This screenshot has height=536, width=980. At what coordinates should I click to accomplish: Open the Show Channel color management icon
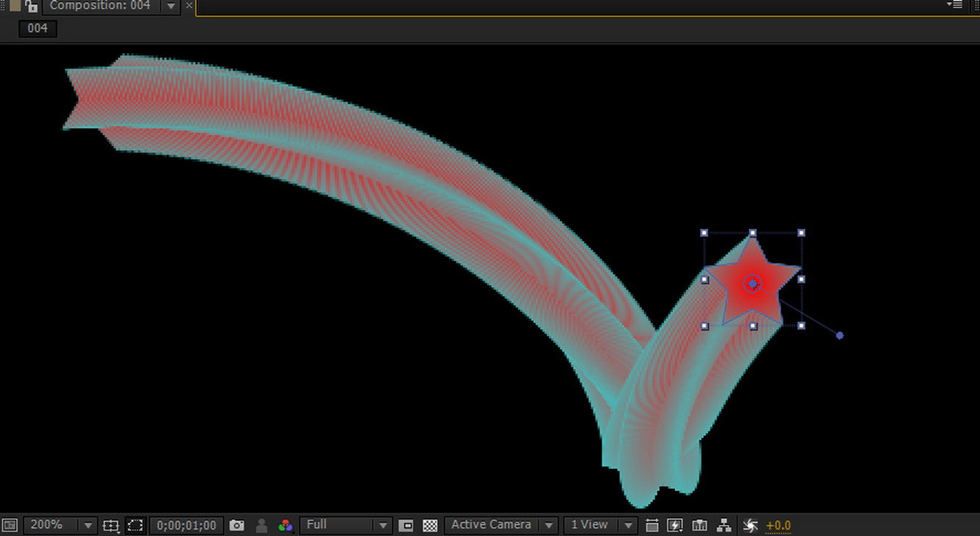coord(285,525)
